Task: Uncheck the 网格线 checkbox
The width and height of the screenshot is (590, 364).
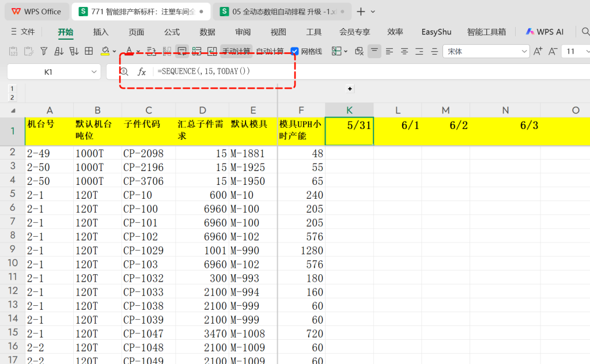Action: (x=294, y=51)
